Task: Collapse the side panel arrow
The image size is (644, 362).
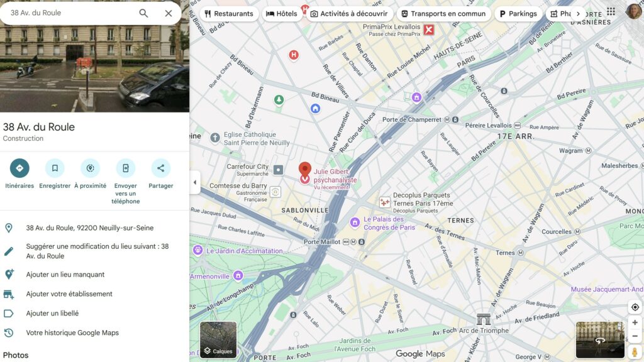Action: point(195,182)
